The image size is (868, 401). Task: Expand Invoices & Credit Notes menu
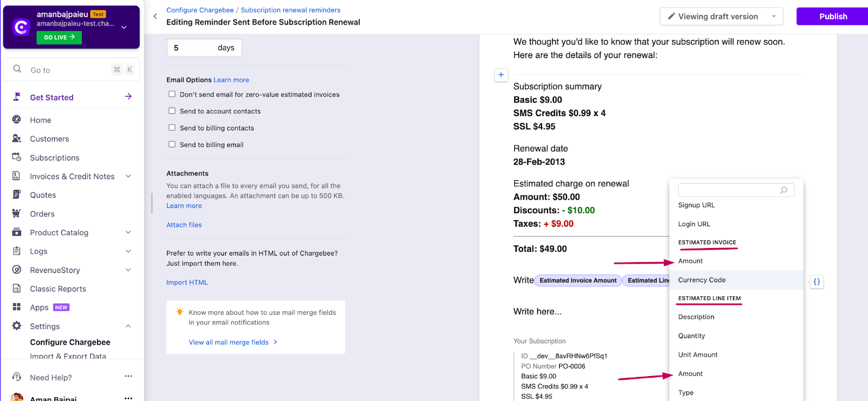[128, 176]
